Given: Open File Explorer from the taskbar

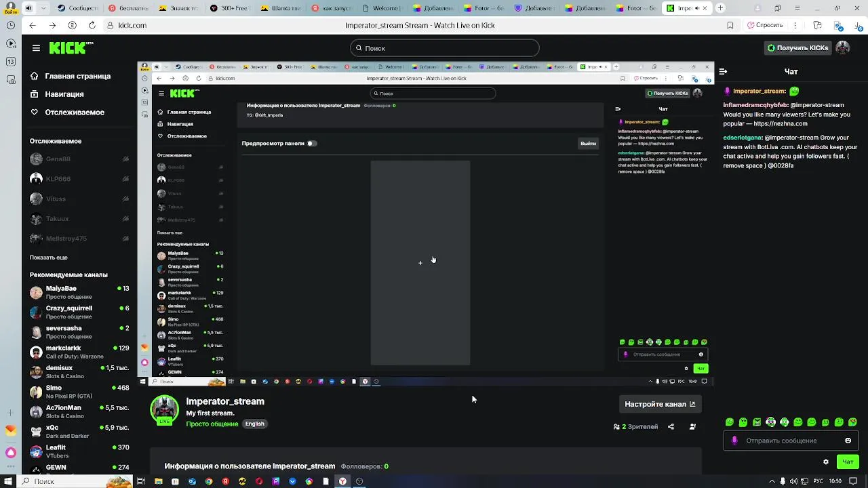Looking at the screenshot, I should [158, 481].
